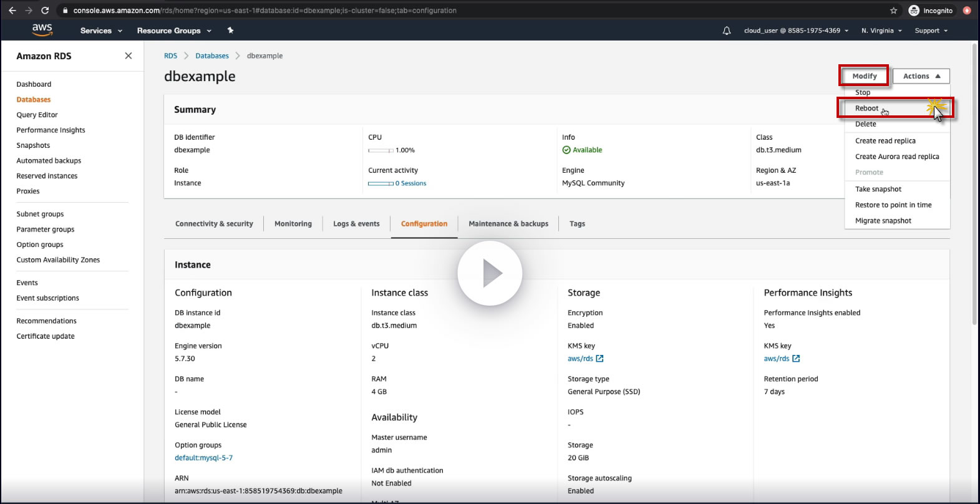Open the 0 Sessions link
Screen dimensions: 980x504
click(411, 183)
